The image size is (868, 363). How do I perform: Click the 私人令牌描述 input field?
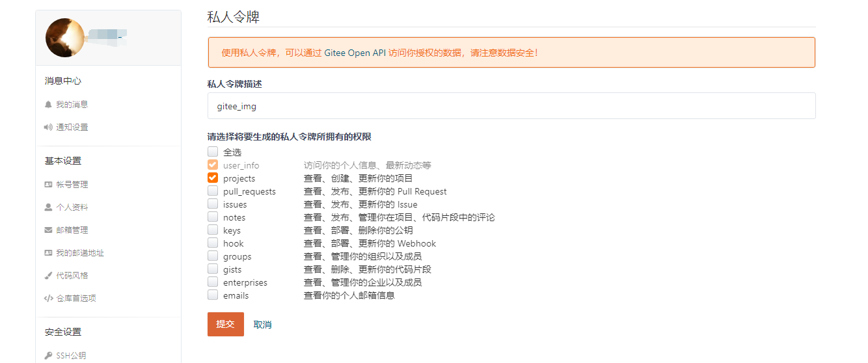pyautogui.click(x=511, y=106)
